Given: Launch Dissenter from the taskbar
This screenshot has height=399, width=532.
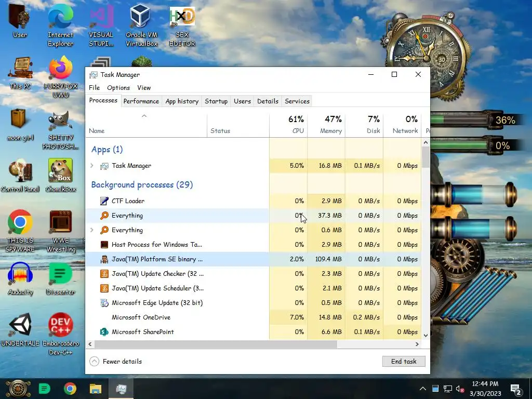Looking at the screenshot, I should coord(45,389).
